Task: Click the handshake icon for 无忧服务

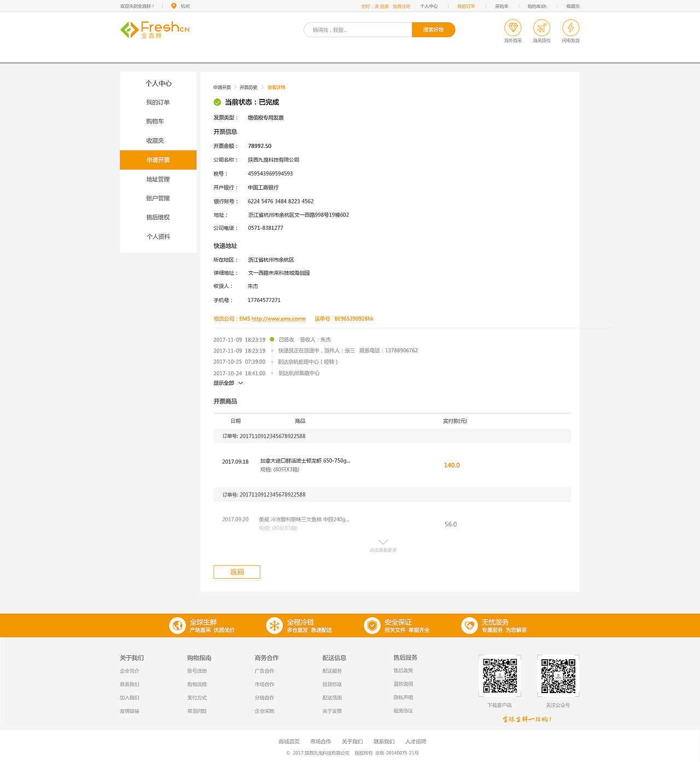Action: (x=469, y=625)
